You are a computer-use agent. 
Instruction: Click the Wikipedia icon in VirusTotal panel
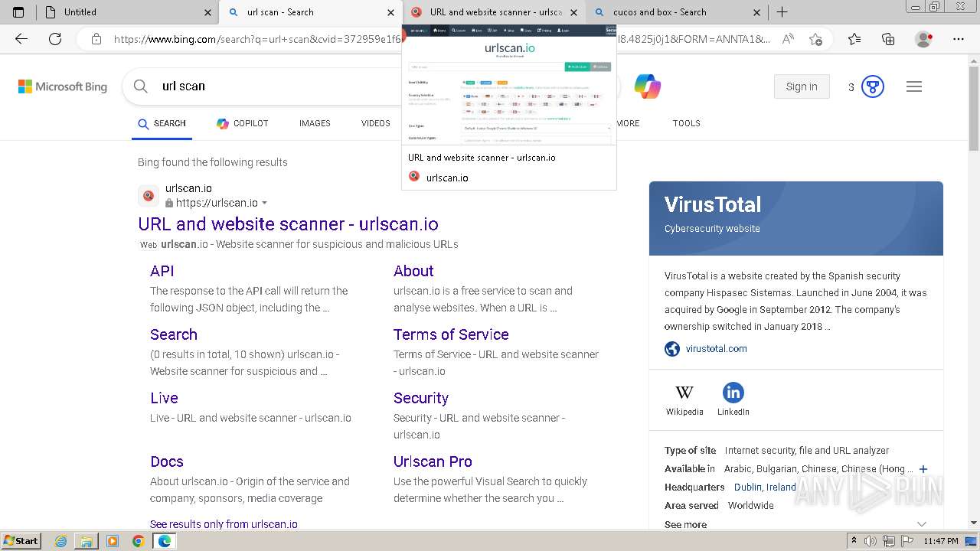tap(684, 393)
